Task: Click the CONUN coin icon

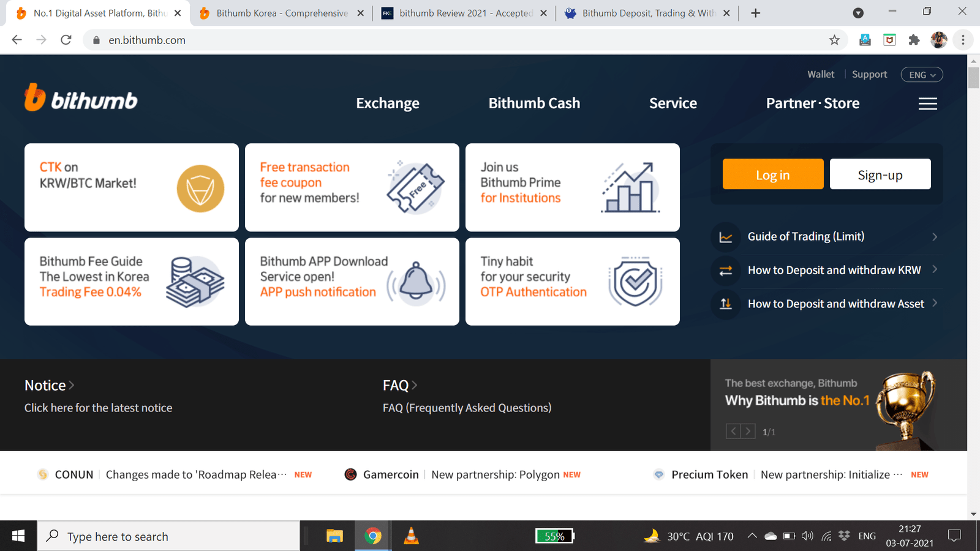Action: coord(43,474)
